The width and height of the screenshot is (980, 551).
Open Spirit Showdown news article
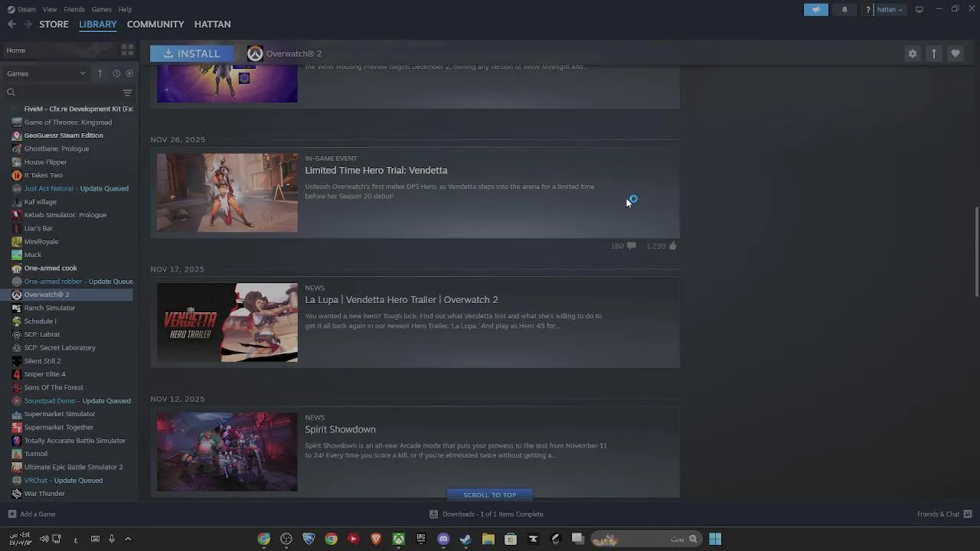point(340,429)
